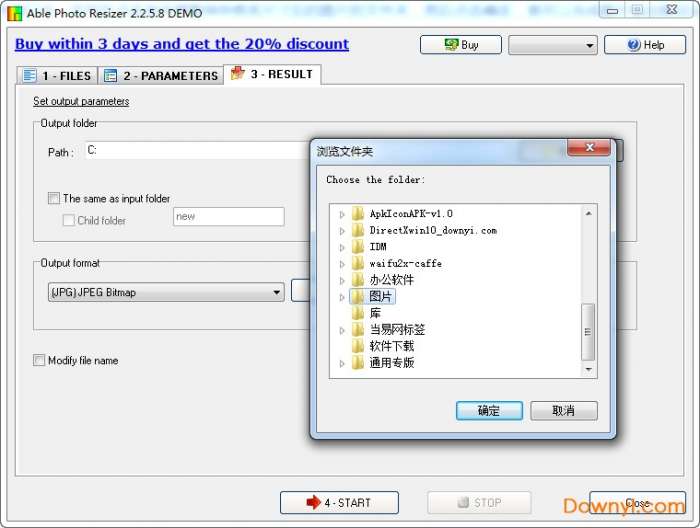
Task: Select the 当易网标签 folder name
Action: tap(397, 329)
